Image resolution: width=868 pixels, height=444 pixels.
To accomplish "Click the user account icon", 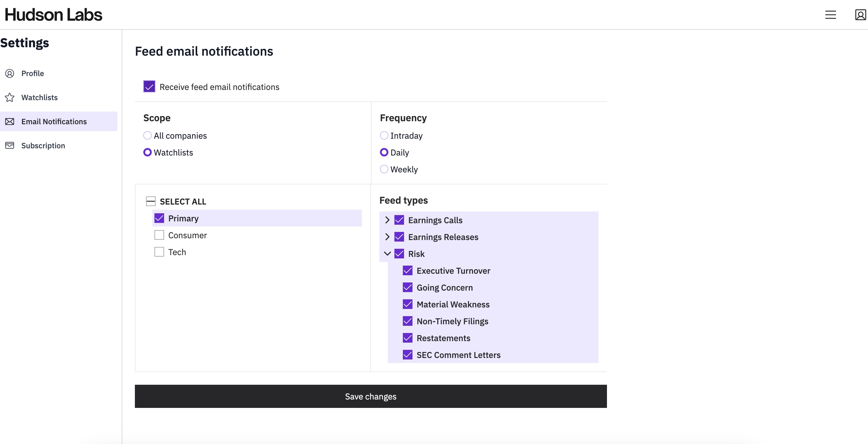I will tap(860, 15).
